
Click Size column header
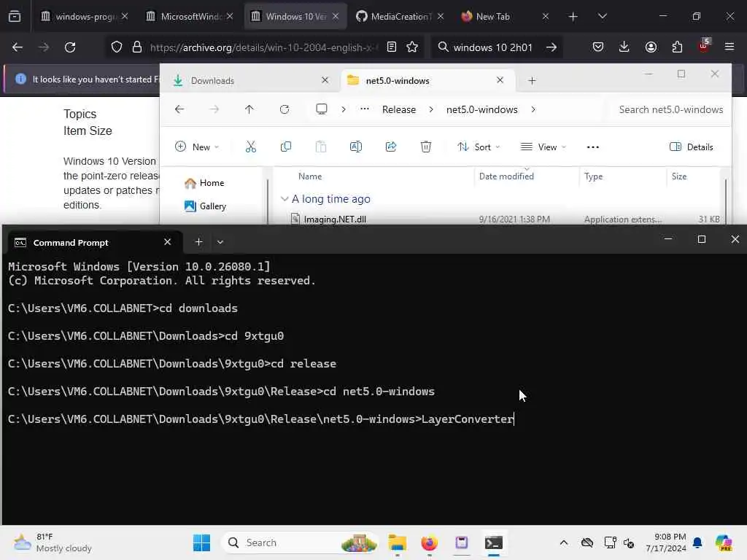pyautogui.click(x=679, y=176)
